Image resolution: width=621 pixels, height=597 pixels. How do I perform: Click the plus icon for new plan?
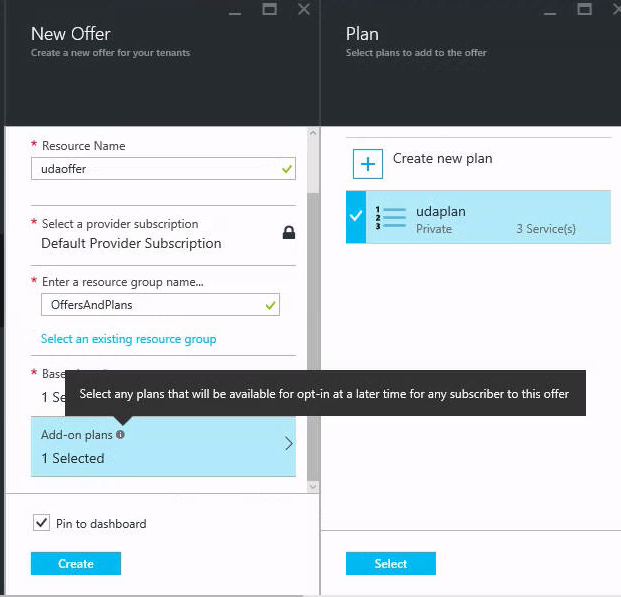pos(368,163)
